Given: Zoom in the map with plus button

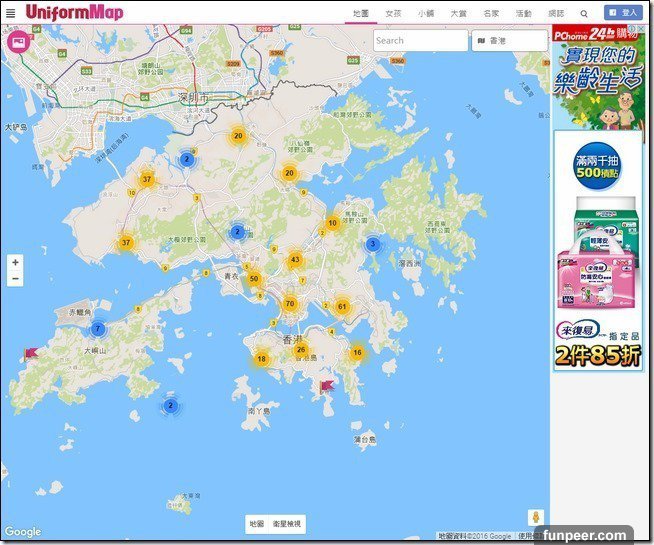Looking at the screenshot, I should click(15, 262).
